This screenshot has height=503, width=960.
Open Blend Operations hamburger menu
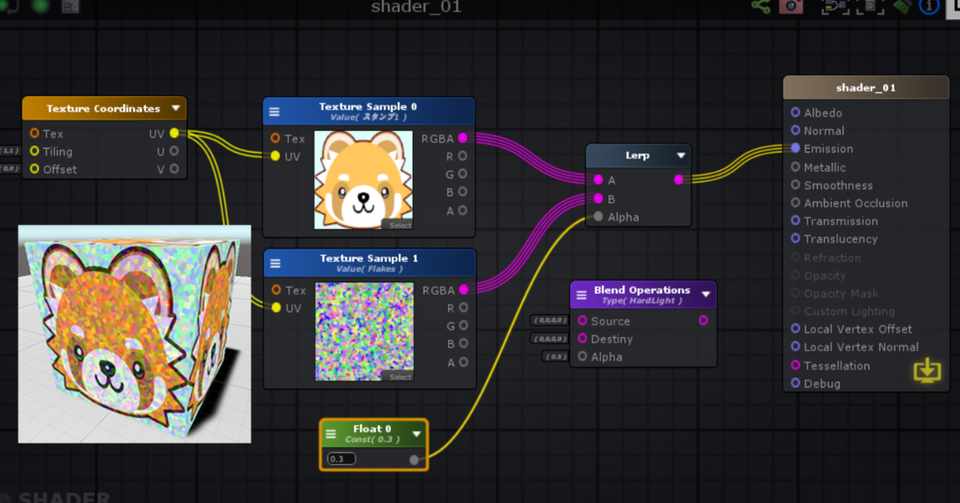[x=581, y=295]
